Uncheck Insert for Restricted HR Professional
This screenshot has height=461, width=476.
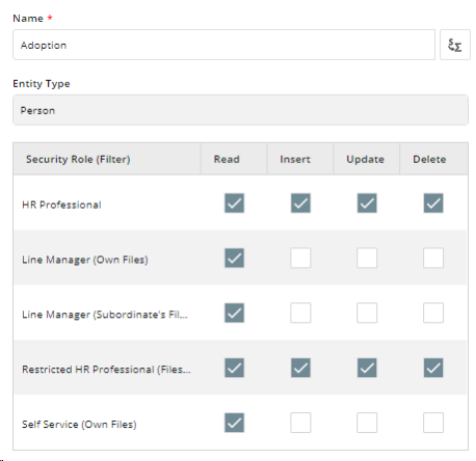[x=300, y=367]
